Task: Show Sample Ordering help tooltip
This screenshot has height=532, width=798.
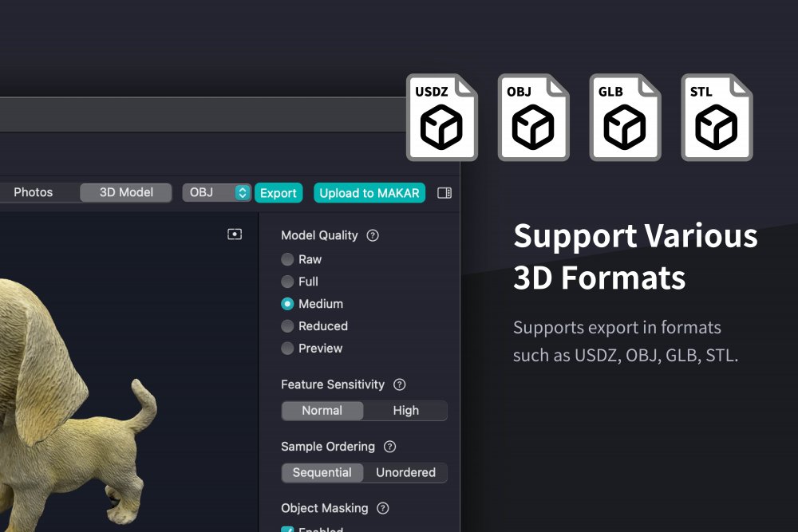Action: tap(389, 447)
